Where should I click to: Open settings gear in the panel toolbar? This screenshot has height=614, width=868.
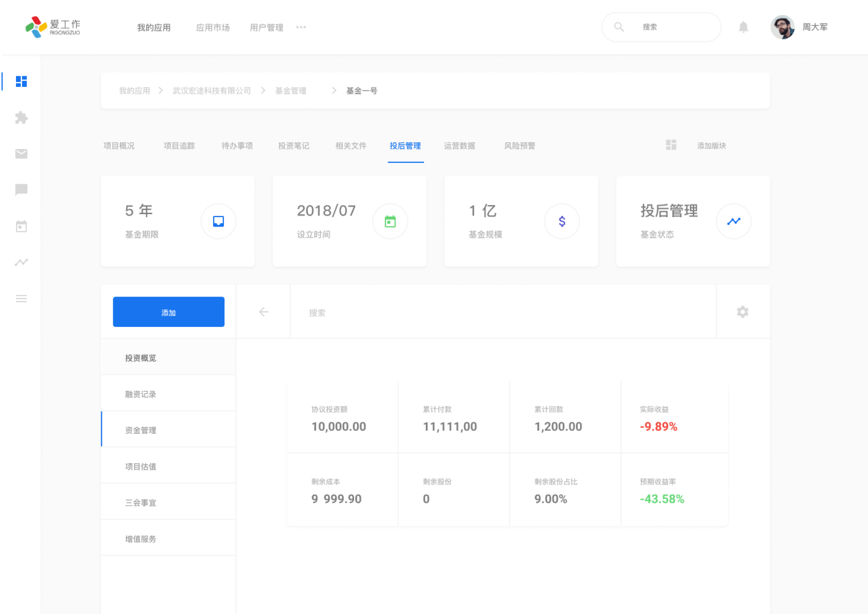click(742, 312)
